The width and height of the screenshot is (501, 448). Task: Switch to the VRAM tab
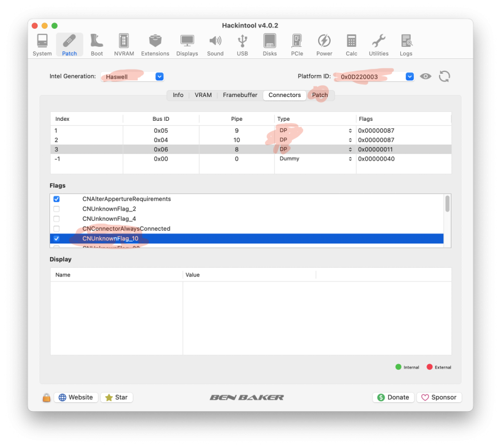pyautogui.click(x=203, y=95)
